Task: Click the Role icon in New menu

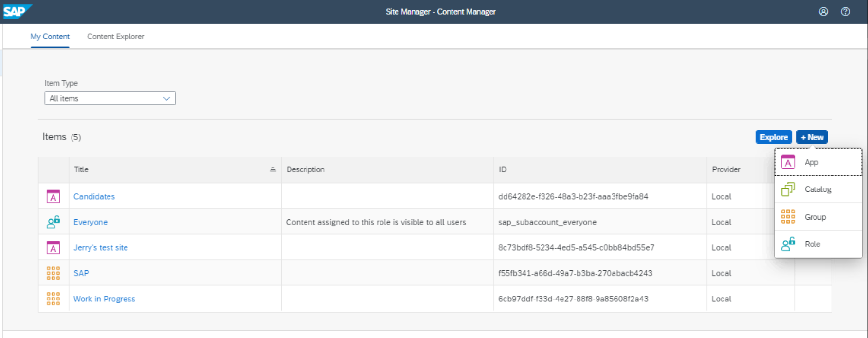Action: 788,244
